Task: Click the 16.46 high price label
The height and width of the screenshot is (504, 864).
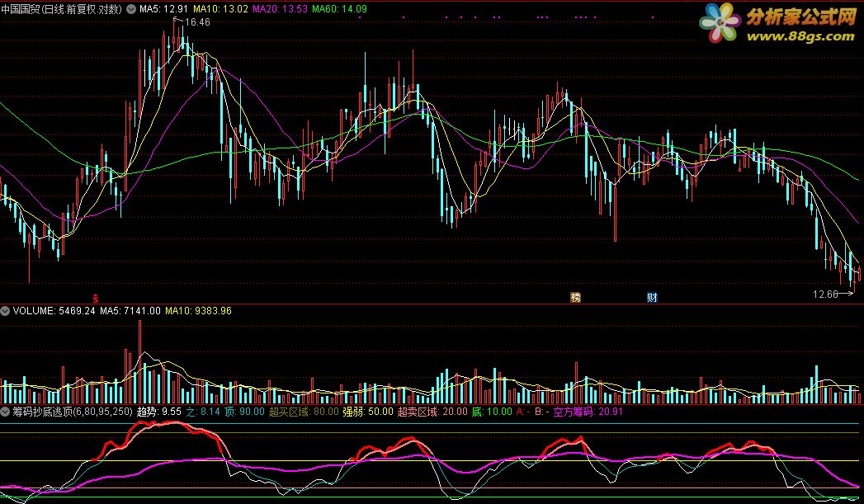Action: pos(197,22)
